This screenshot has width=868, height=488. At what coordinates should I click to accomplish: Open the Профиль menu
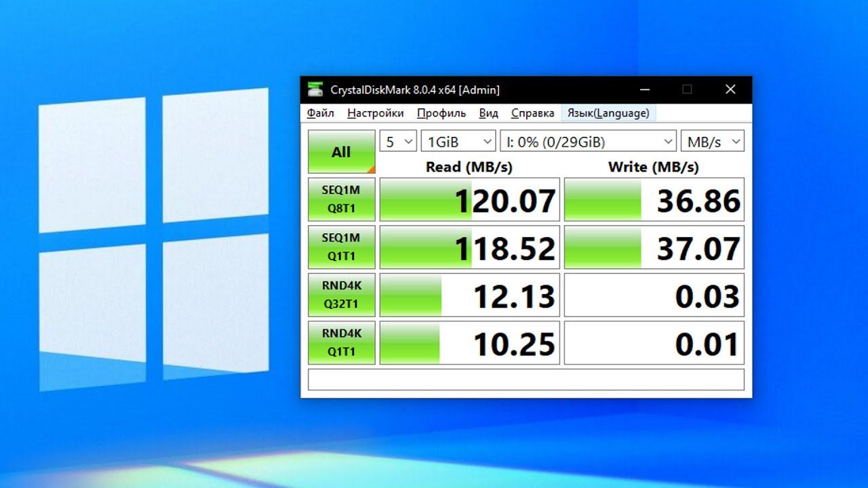pyautogui.click(x=441, y=113)
